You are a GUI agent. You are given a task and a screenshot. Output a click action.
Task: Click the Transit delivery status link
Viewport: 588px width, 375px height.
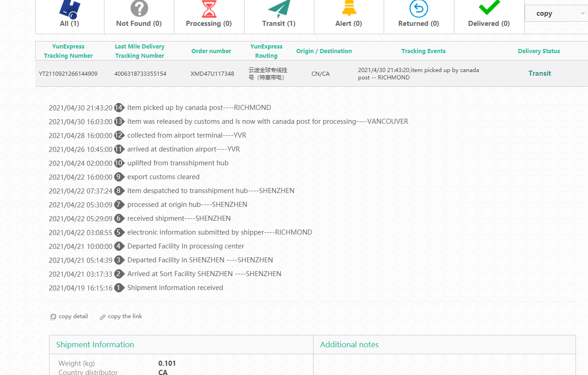pyautogui.click(x=539, y=73)
